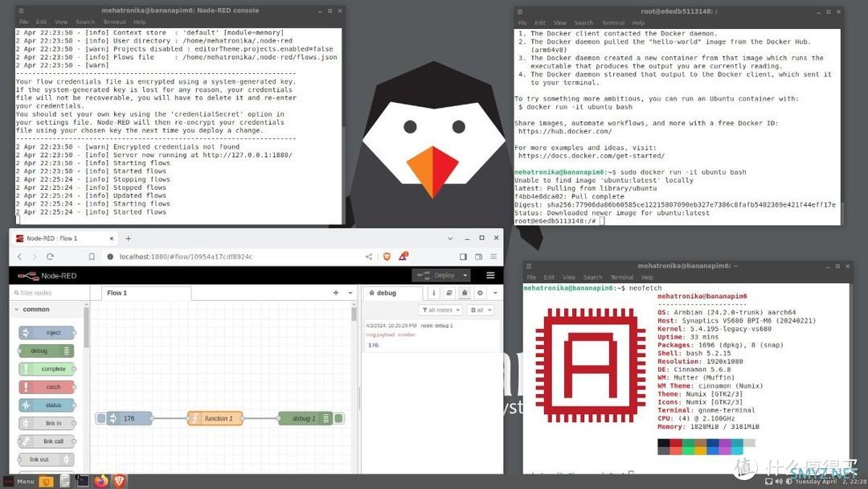The width and height of the screenshot is (868, 489).
Task: Go back in Brave browser
Action: click(20, 257)
